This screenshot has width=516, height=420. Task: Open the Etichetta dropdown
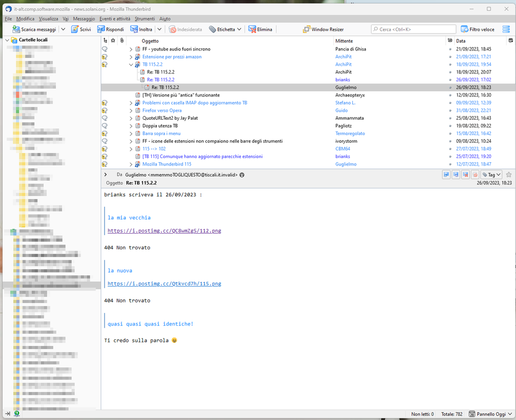[x=226, y=29]
